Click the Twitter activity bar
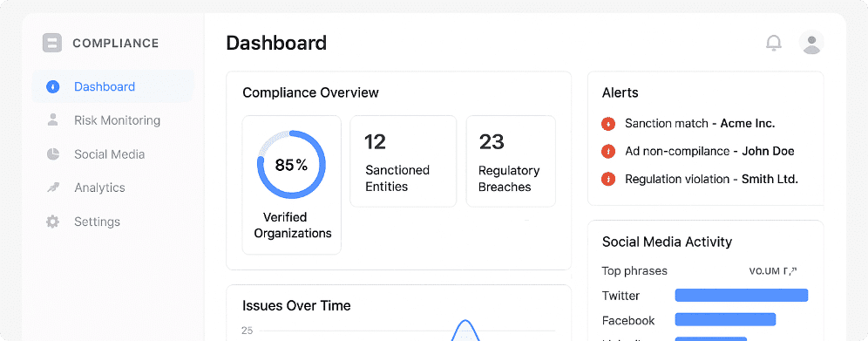The width and height of the screenshot is (868, 341). coord(742,295)
